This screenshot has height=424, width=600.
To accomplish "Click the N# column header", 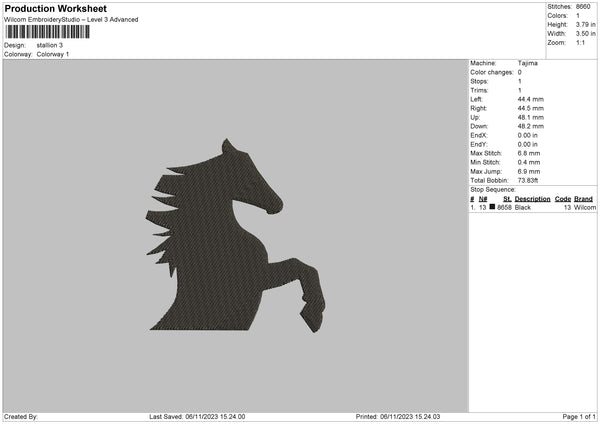I will point(483,199).
